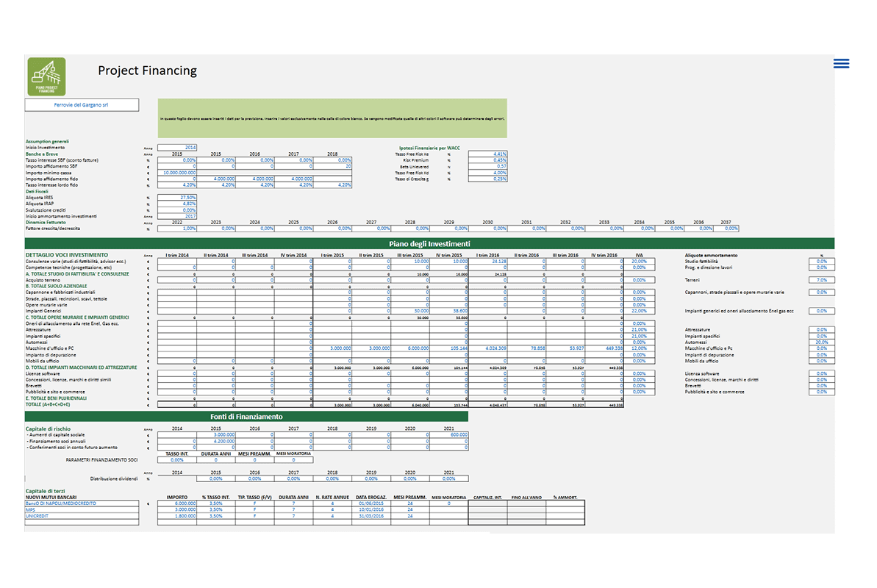The image size is (877, 588).
Task: Click the green Piano Project Financing logo
Action: tap(46, 76)
